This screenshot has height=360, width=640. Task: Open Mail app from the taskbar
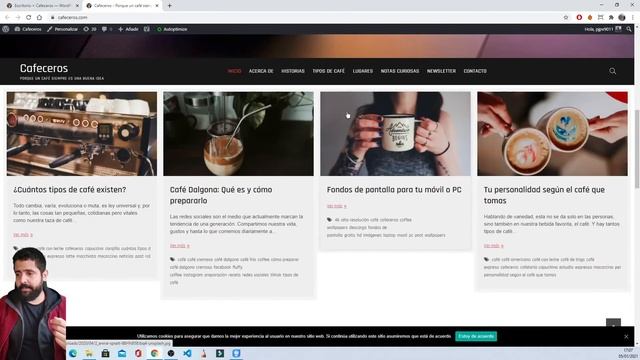(122, 353)
